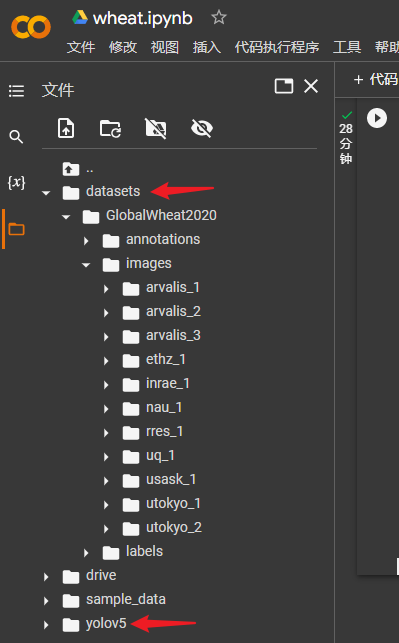Expand the annotations folder
Screen dimensions: 399x643
(86, 241)
